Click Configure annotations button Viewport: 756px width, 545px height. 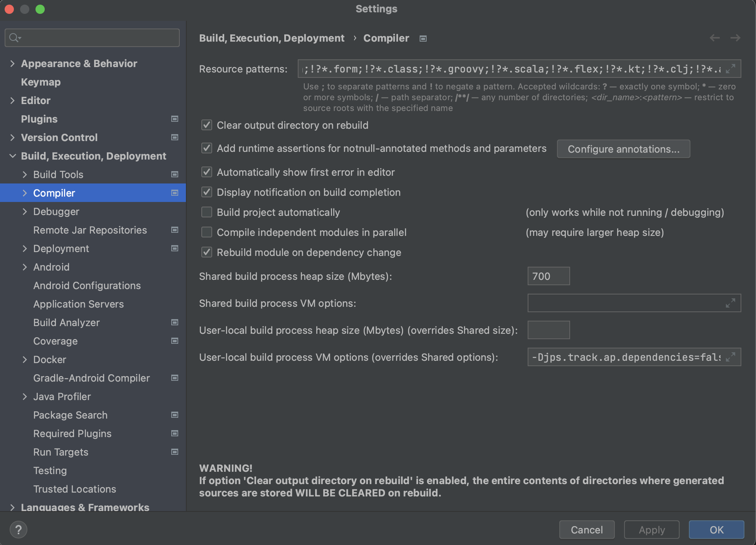pyautogui.click(x=624, y=148)
